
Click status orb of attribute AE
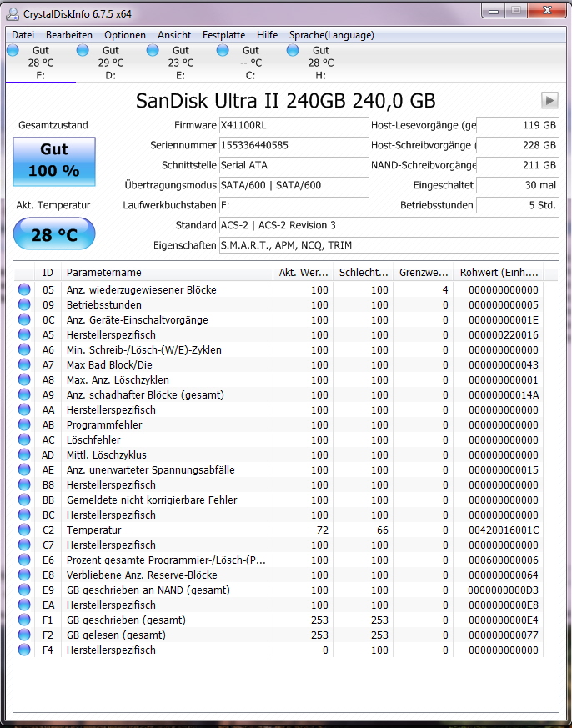pyautogui.click(x=23, y=469)
